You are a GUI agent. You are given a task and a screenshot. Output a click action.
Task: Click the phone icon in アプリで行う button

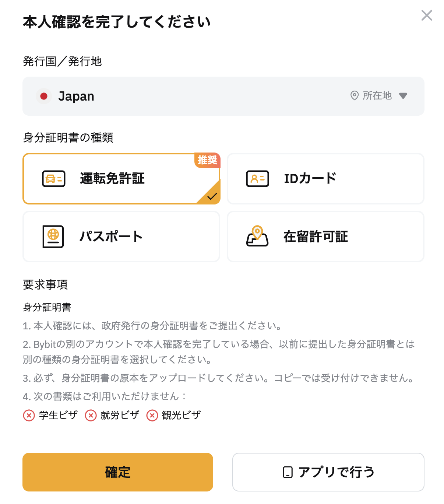288,472
